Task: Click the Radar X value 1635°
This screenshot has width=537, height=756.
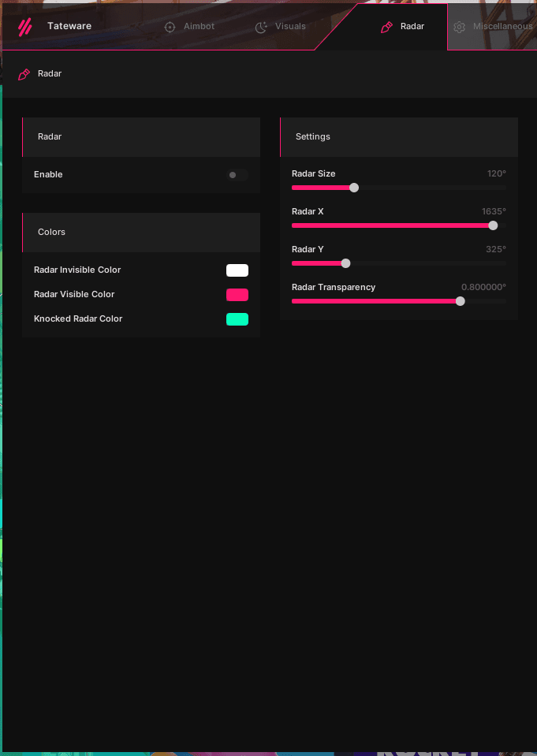Action: 494,211
